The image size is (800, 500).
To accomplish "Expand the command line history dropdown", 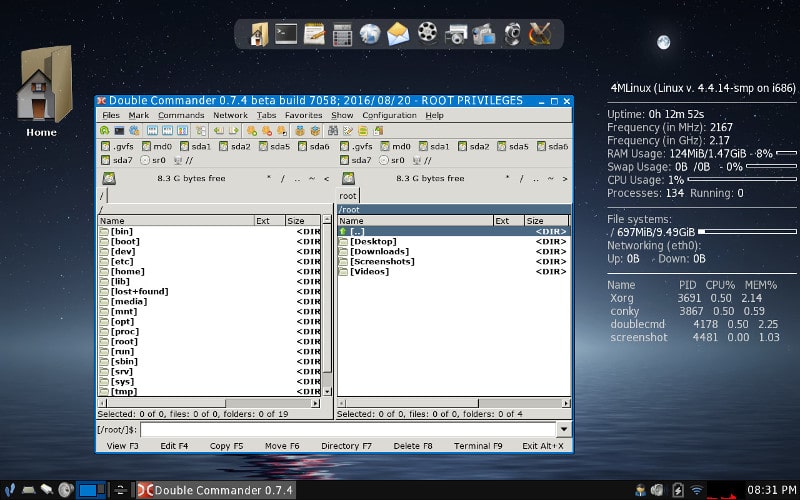I will 563,430.
